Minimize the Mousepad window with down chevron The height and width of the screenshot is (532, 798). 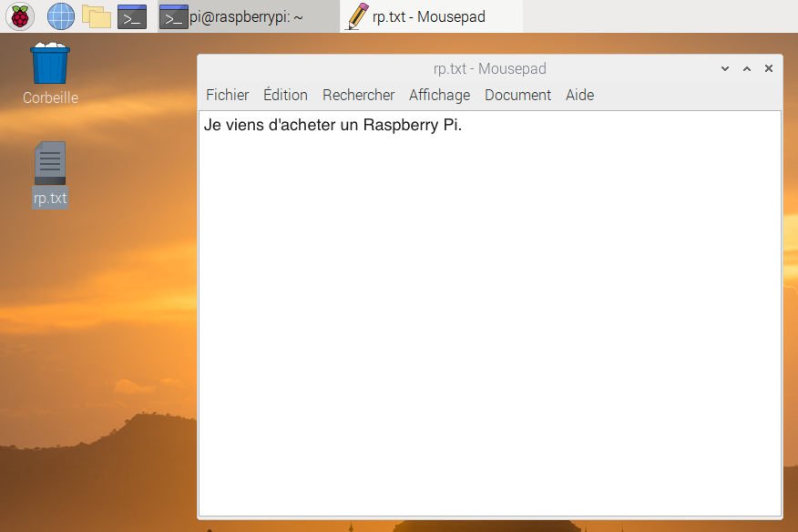(725, 69)
